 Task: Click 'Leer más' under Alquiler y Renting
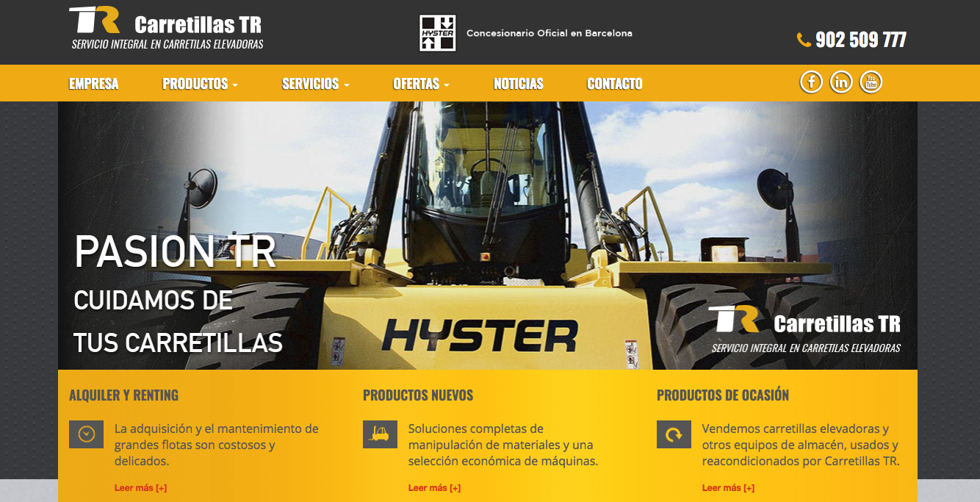pos(140,488)
